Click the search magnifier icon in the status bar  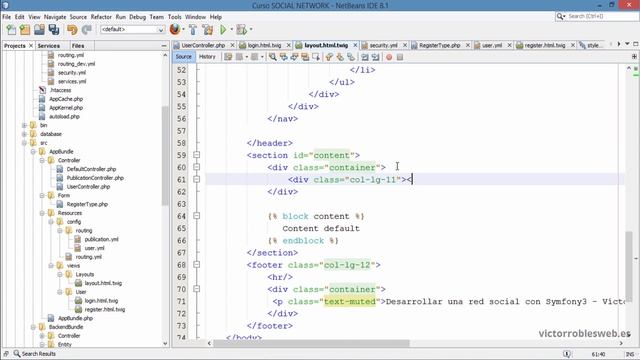[x=17, y=353]
